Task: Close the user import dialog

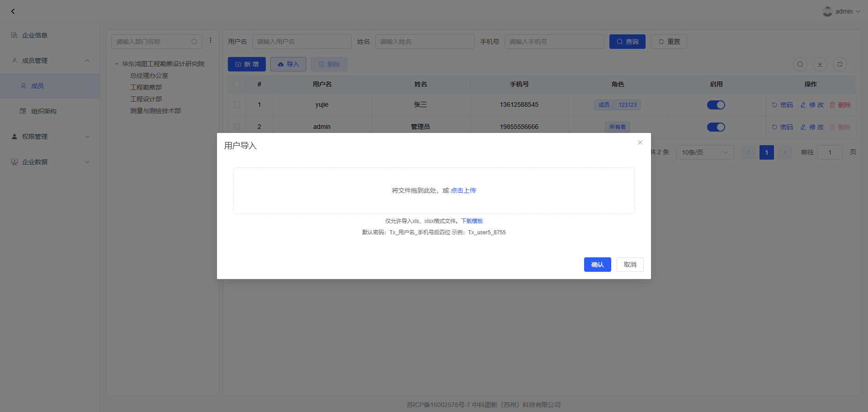Action: point(640,142)
